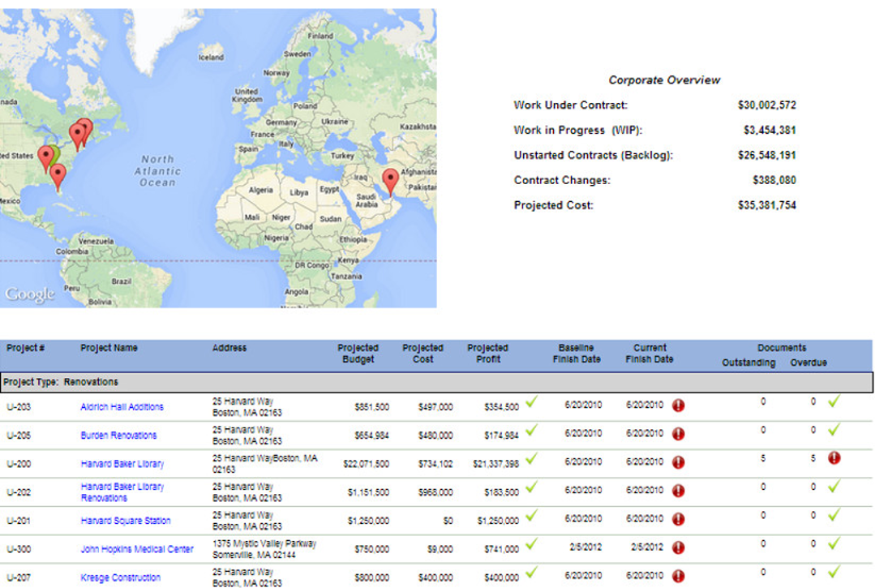The width and height of the screenshot is (875, 588).
Task: Click the Projected Budget column header
Action: pos(358,354)
